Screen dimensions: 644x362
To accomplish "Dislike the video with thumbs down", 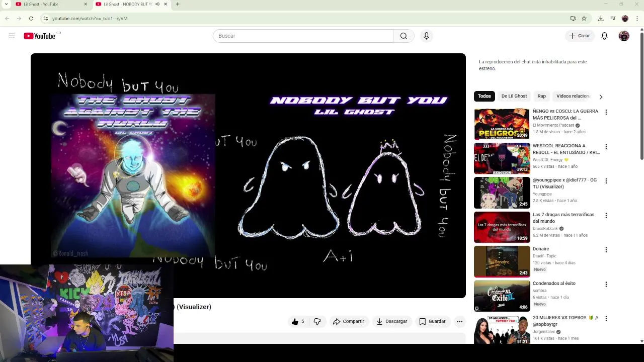I will tap(317, 321).
